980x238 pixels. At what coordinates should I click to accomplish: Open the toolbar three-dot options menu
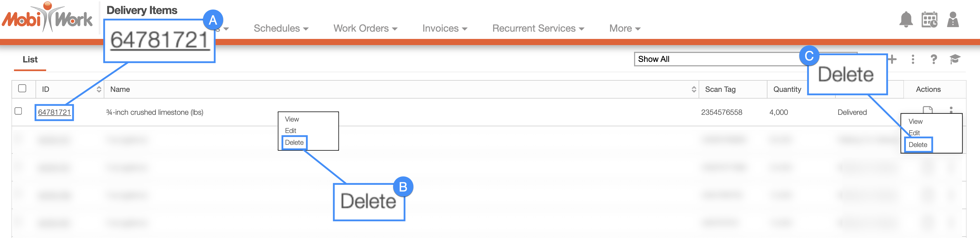tap(913, 59)
